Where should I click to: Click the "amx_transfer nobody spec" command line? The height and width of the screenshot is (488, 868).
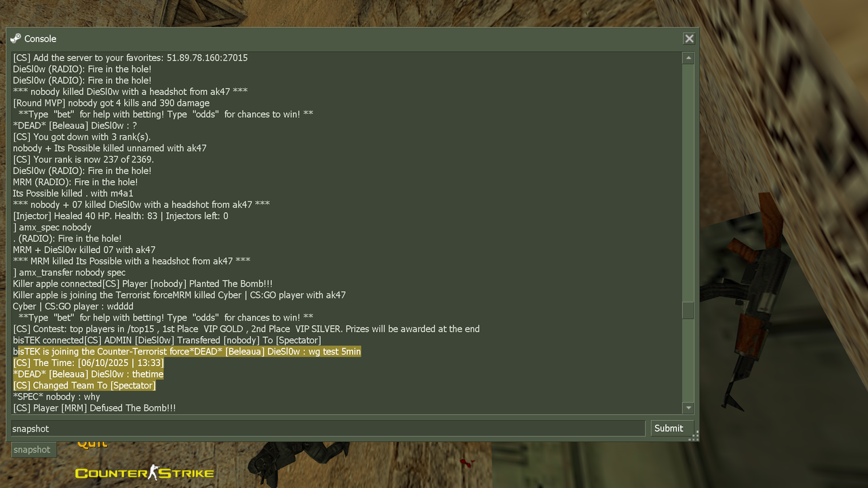click(69, 272)
